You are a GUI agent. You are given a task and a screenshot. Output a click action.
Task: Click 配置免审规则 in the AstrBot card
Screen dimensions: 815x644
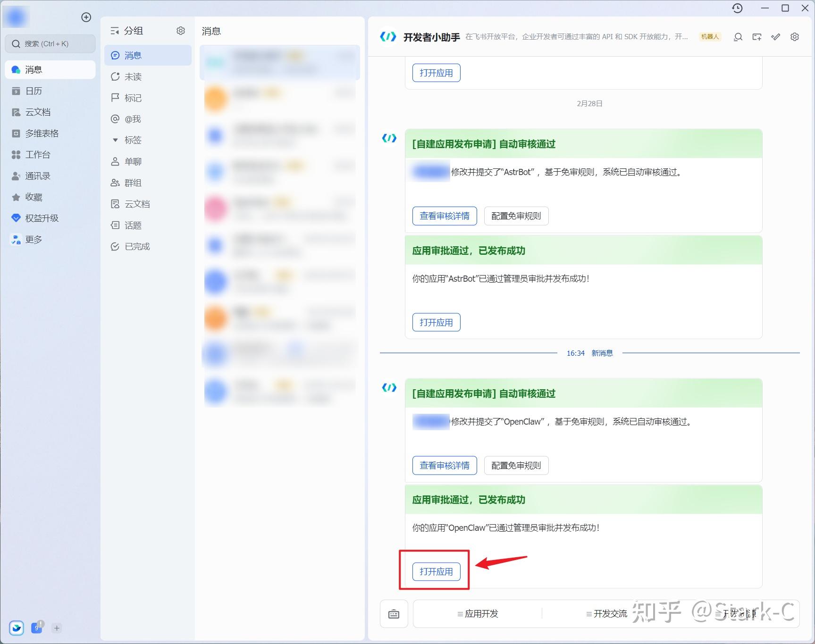[516, 216]
